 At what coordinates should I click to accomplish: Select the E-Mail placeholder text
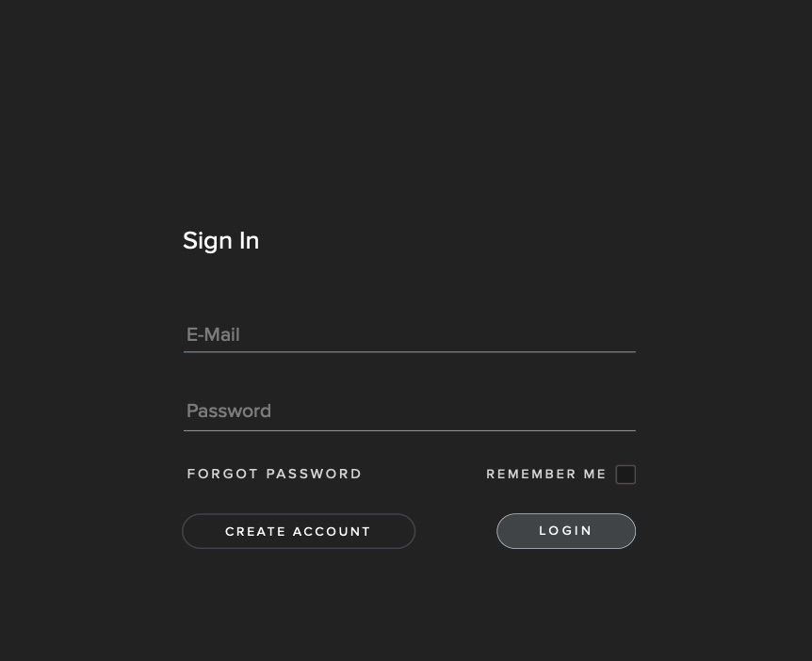213,335
